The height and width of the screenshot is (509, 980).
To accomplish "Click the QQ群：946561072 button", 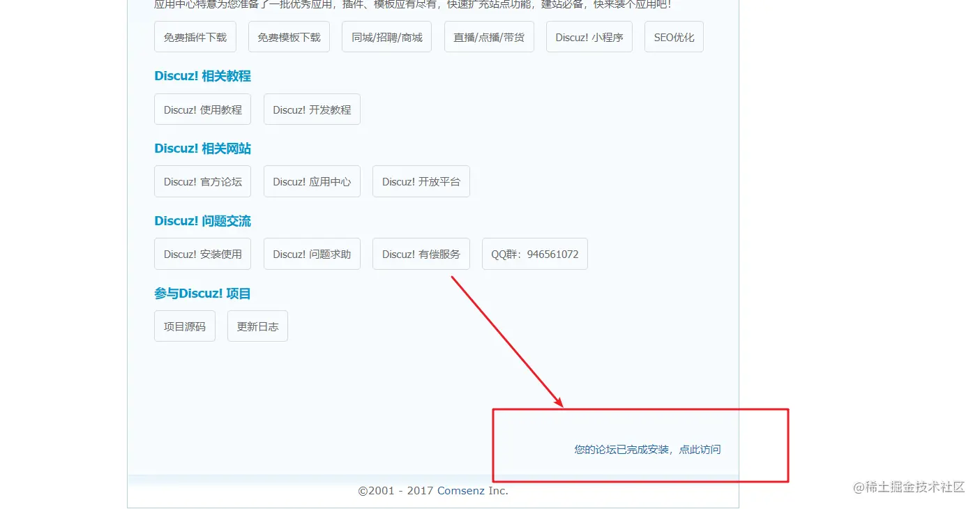I will click(x=535, y=254).
